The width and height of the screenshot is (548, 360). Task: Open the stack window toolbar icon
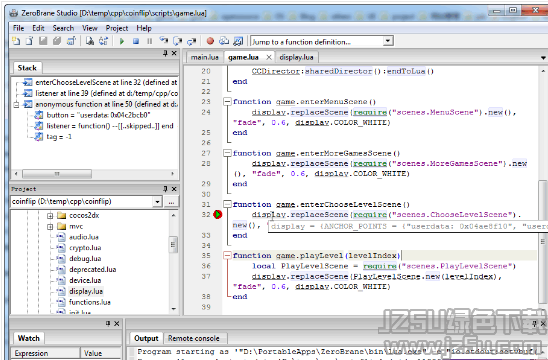[x=224, y=41]
